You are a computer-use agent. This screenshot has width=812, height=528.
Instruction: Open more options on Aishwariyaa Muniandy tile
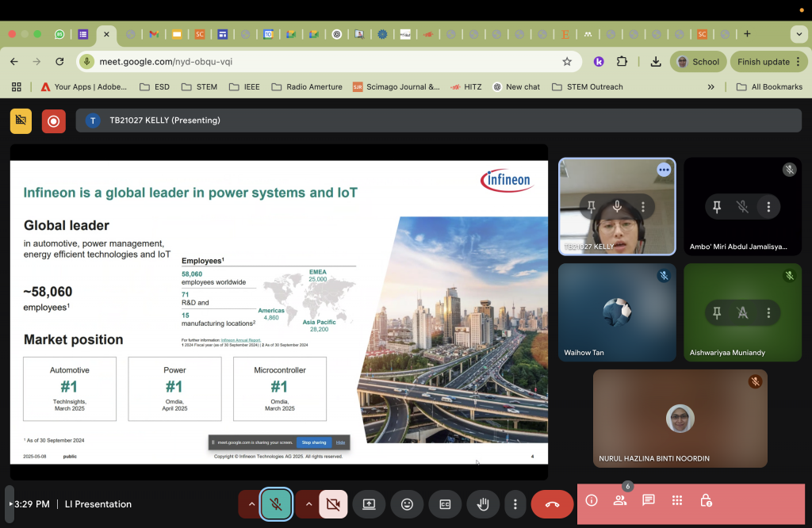click(768, 312)
